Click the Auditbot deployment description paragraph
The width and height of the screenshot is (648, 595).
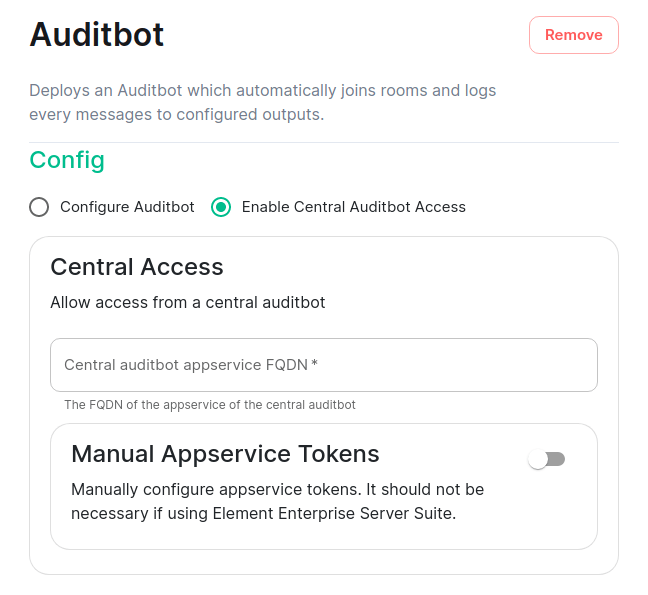point(262,91)
